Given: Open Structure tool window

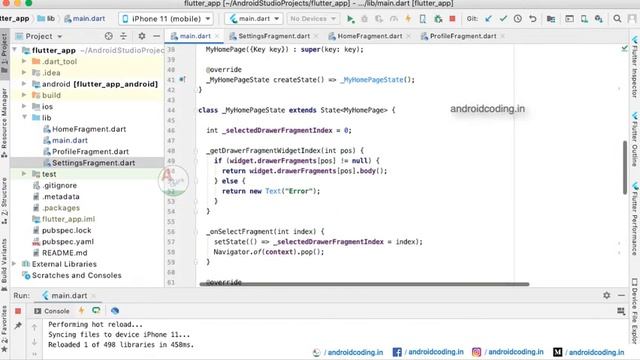Looking at the screenshot, I should (4, 201).
